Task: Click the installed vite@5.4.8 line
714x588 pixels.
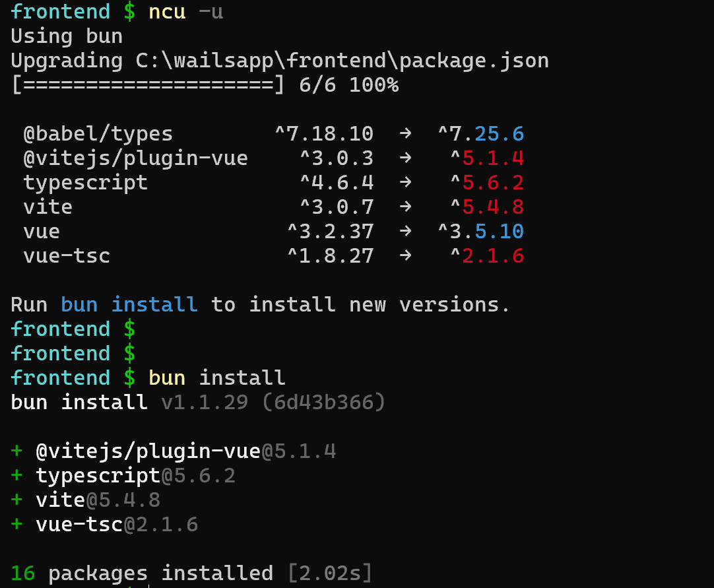Action: tap(98, 500)
